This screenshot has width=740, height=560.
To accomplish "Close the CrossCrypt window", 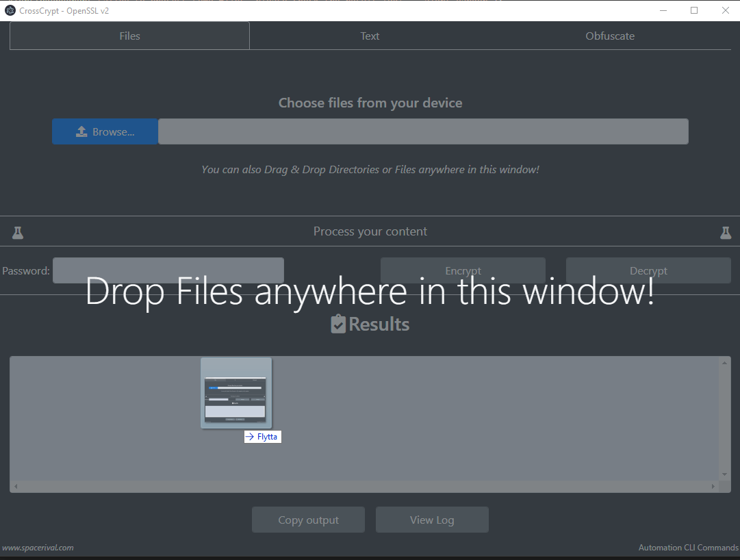I will (726, 10).
